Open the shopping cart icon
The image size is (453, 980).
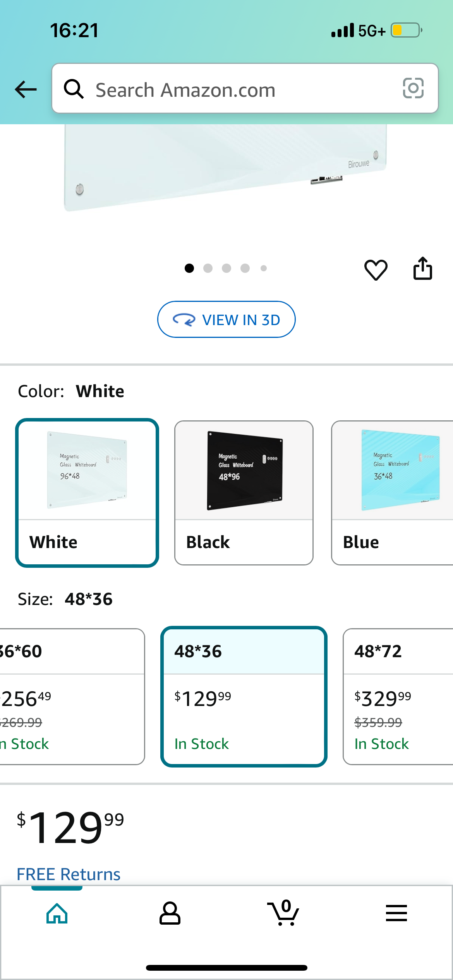coord(283,913)
